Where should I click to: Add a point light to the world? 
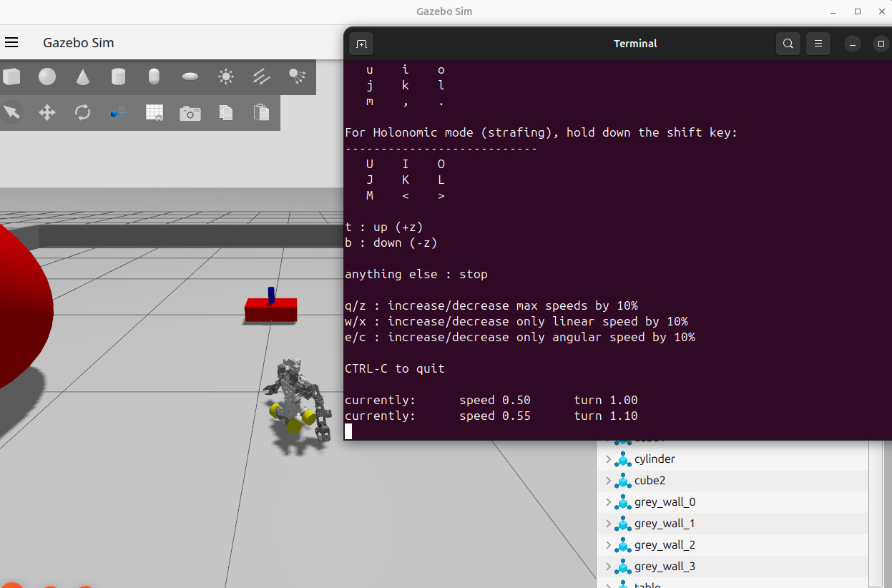[226, 77]
